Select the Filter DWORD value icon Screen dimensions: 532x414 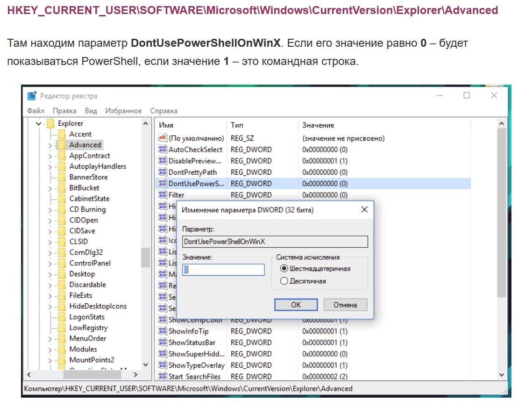coord(163,195)
